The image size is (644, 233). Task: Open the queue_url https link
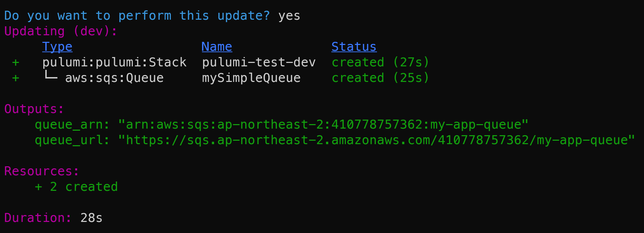(x=377, y=140)
